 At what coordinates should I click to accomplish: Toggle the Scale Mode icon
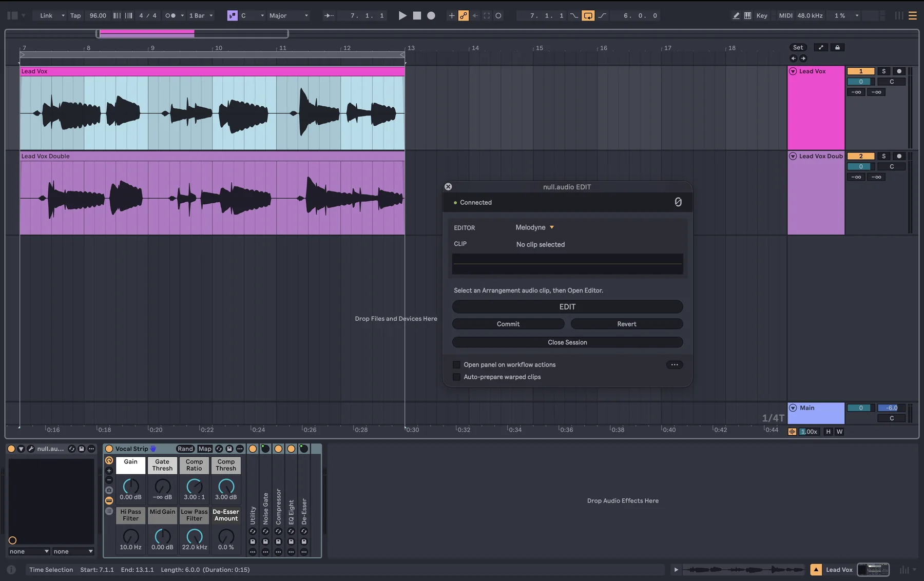[x=233, y=15]
